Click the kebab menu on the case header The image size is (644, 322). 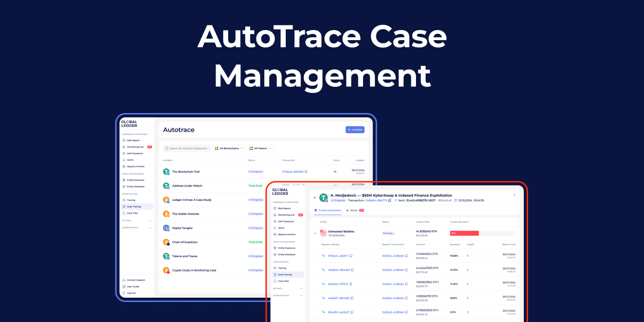coord(515,195)
